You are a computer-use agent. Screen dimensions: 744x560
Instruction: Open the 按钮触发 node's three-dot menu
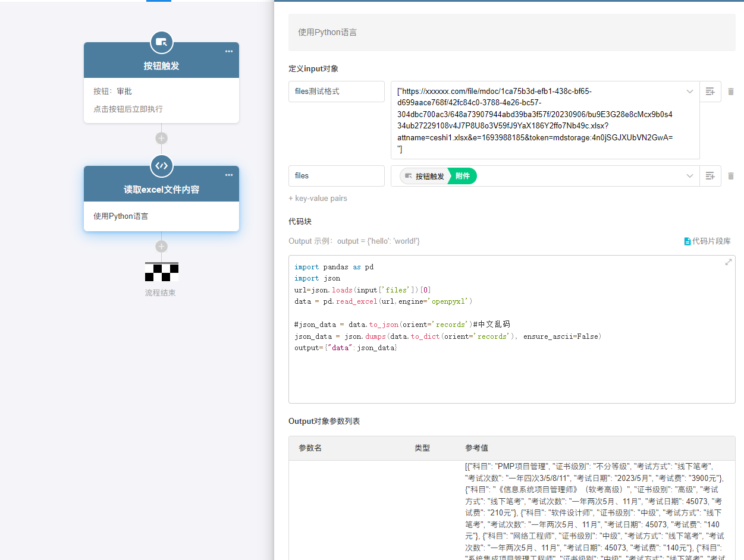[229, 52]
